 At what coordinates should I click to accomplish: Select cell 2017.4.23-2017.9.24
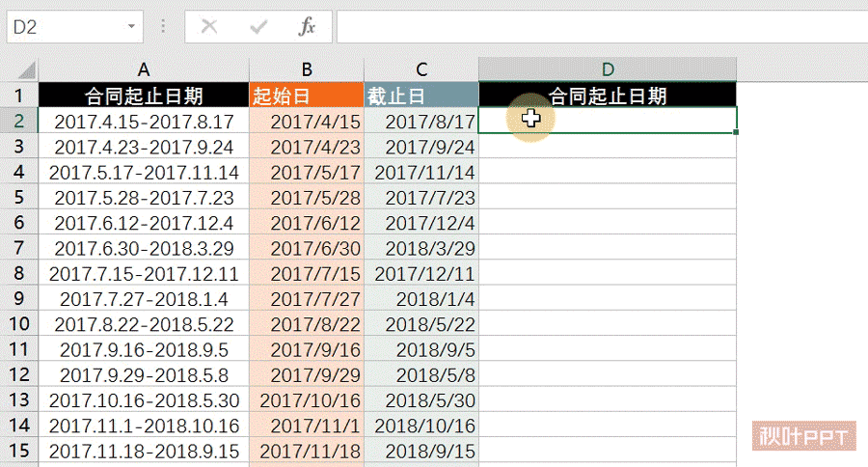click(x=144, y=147)
